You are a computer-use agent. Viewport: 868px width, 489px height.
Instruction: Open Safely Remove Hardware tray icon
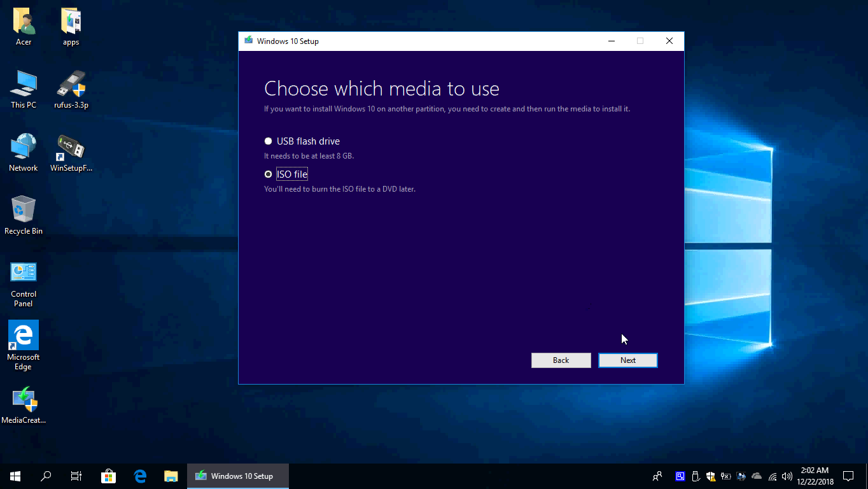tap(696, 476)
